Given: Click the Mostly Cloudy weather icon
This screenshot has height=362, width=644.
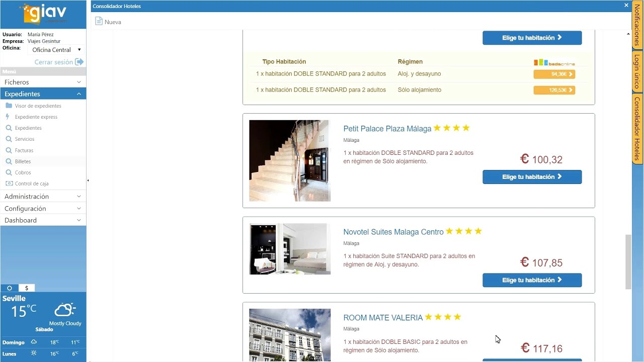Looking at the screenshot, I should [65, 310].
